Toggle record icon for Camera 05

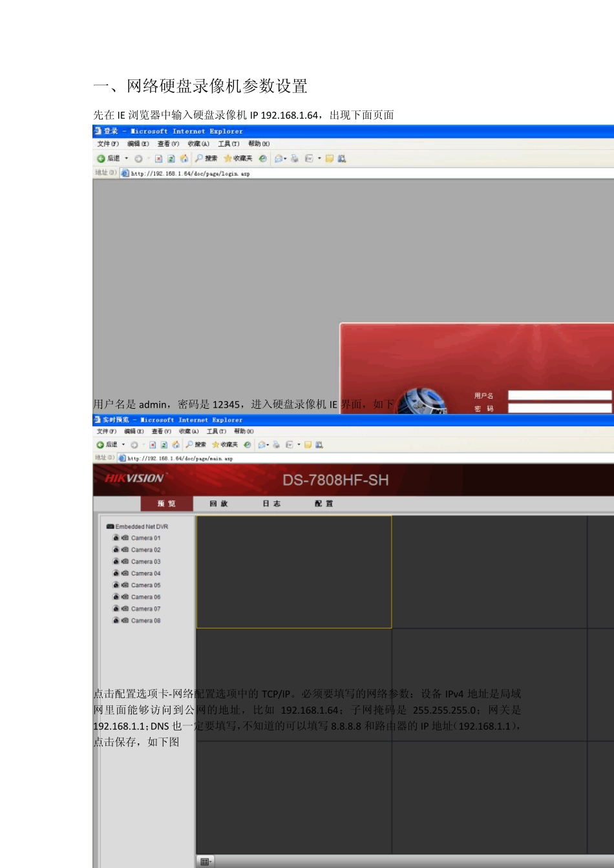125,585
